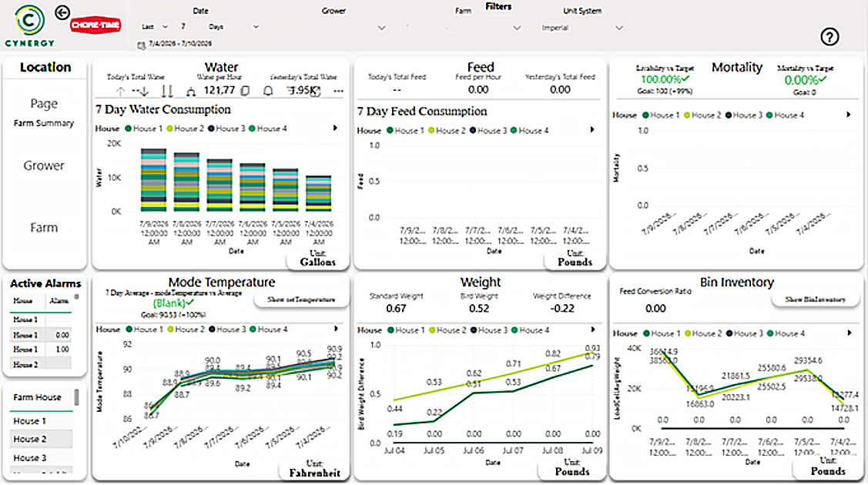Select House 3 in Farm House list
The image size is (868, 485).
coord(40,458)
